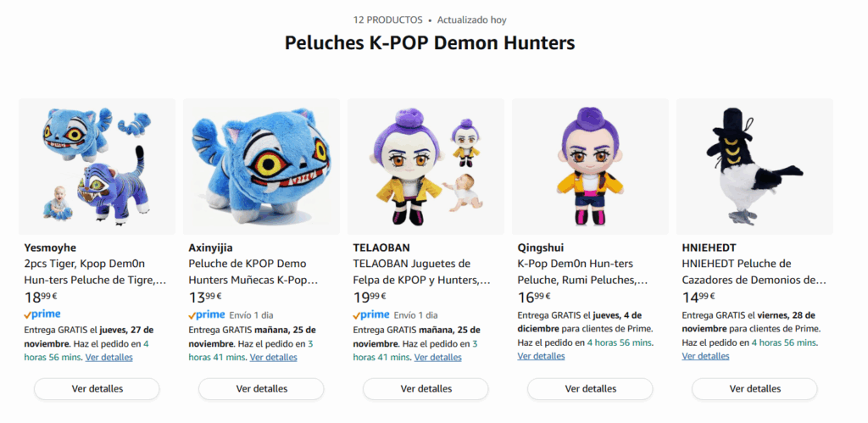This screenshot has width=868, height=423.
Task: Click the Prime logo under Yesmoyhe product
Action: click(x=42, y=314)
